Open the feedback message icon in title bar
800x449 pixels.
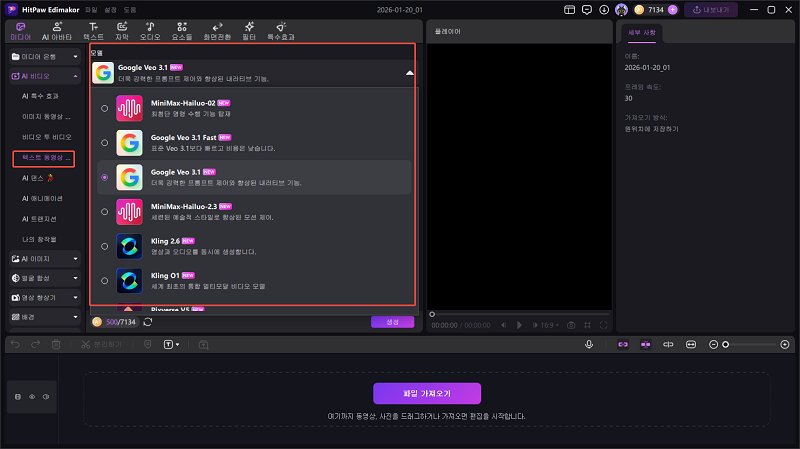pos(587,10)
